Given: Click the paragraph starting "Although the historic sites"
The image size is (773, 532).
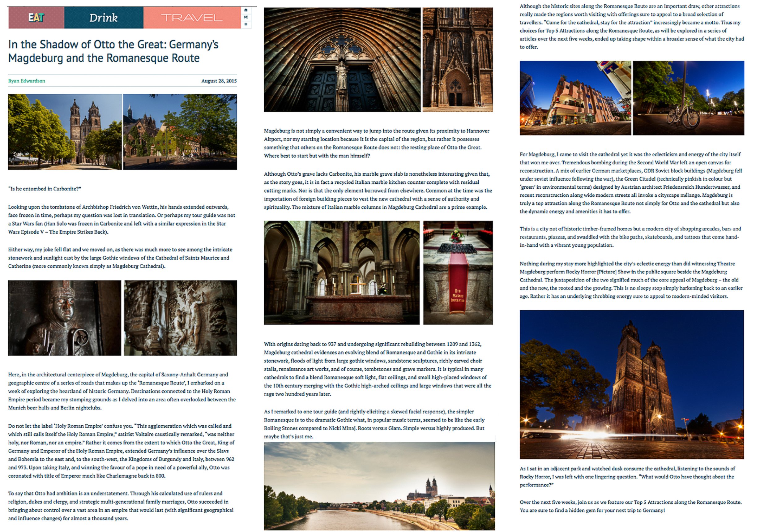Looking at the screenshot, I should (632, 26).
